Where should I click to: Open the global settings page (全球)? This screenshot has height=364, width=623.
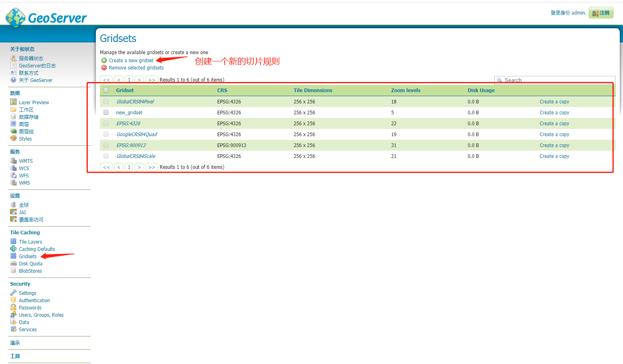pos(24,205)
